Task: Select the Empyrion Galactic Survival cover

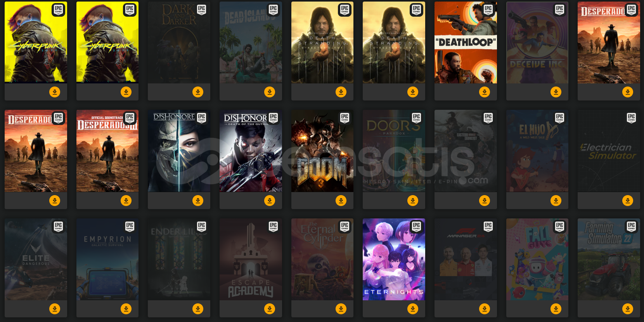Action: (107, 259)
